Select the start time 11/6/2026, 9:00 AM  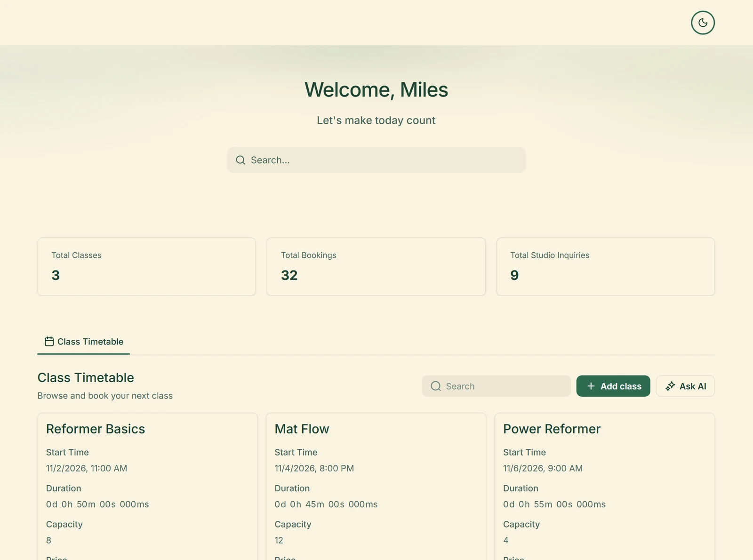[543, 468]
